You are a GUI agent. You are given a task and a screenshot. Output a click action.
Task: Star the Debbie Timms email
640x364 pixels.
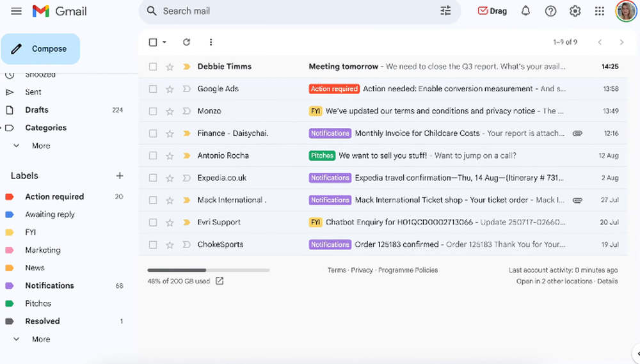coord(170,67)
